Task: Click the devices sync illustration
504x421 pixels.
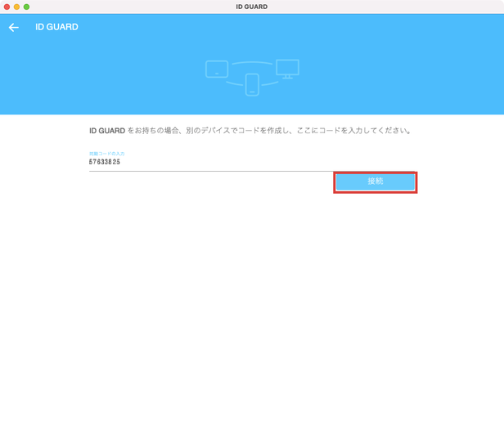Action: point(252,78)
